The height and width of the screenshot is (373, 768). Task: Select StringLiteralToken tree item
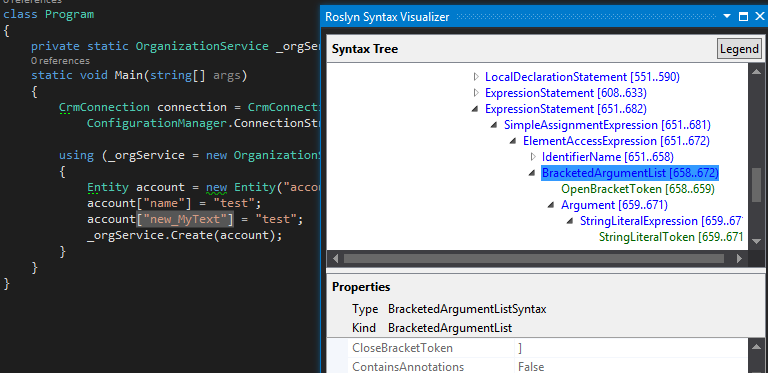pos(671,237)
